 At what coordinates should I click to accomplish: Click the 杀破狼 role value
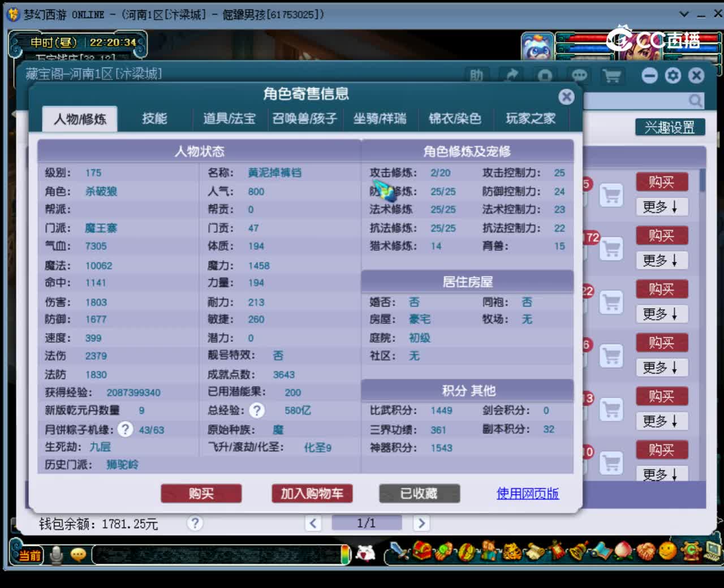tap(101, 191)
